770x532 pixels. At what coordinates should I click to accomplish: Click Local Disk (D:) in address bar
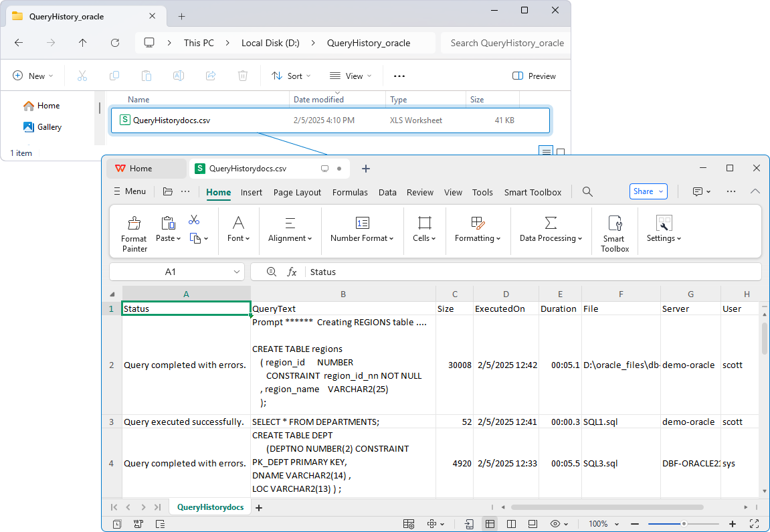coord(270,43)
